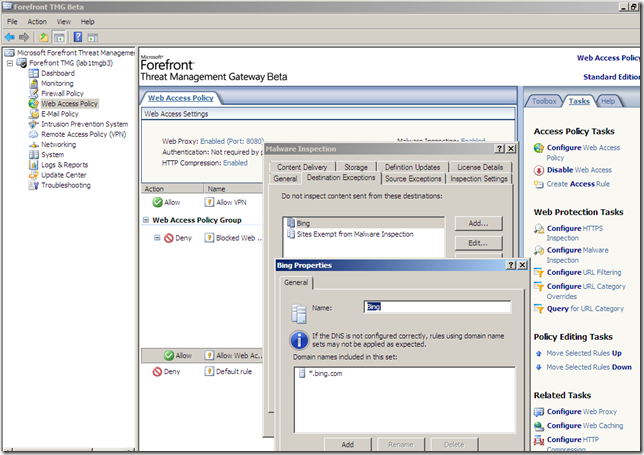Screen dimensions: 644x455
Task: Collapse the Deny Blocked Web rule expander
Action: click(x=157, y=238)
